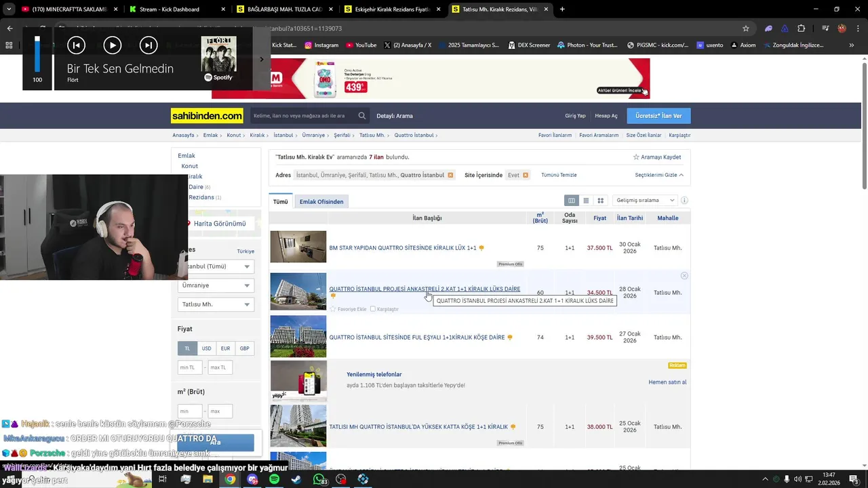Remove the Quattro İstanbul address filter
Image resolution: width=868 pixels, height=488 pixels.
tap(450, 175)
